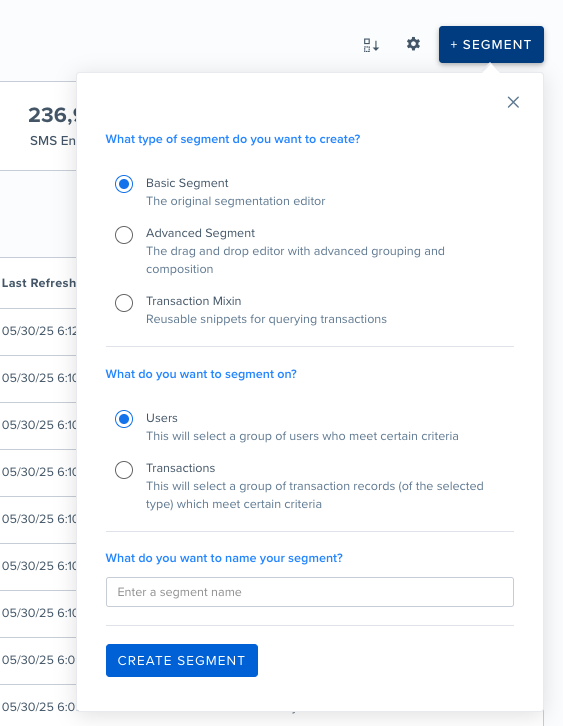This screenshot has width=563, height=726.
Task: Select Users as the segment target
Action: pyautogui.click(x=124, y=419)
